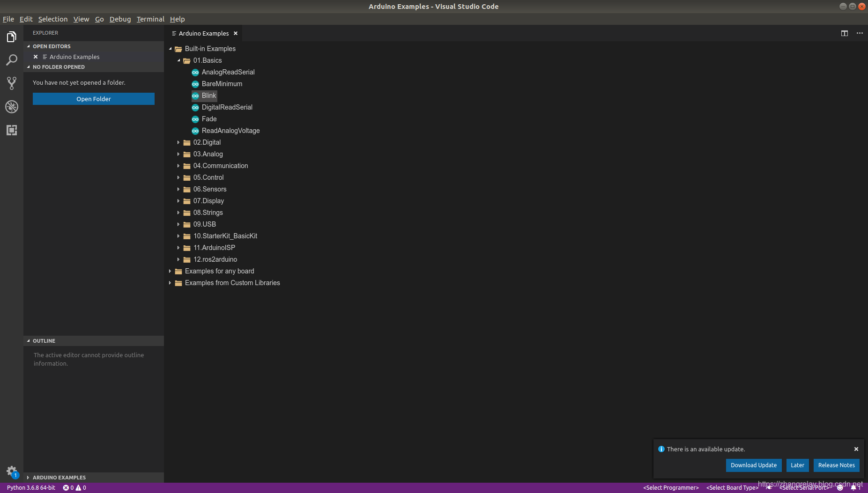Click the serial plug icon in status bar
Screen dimensions: 868x493
click(769, 487)
